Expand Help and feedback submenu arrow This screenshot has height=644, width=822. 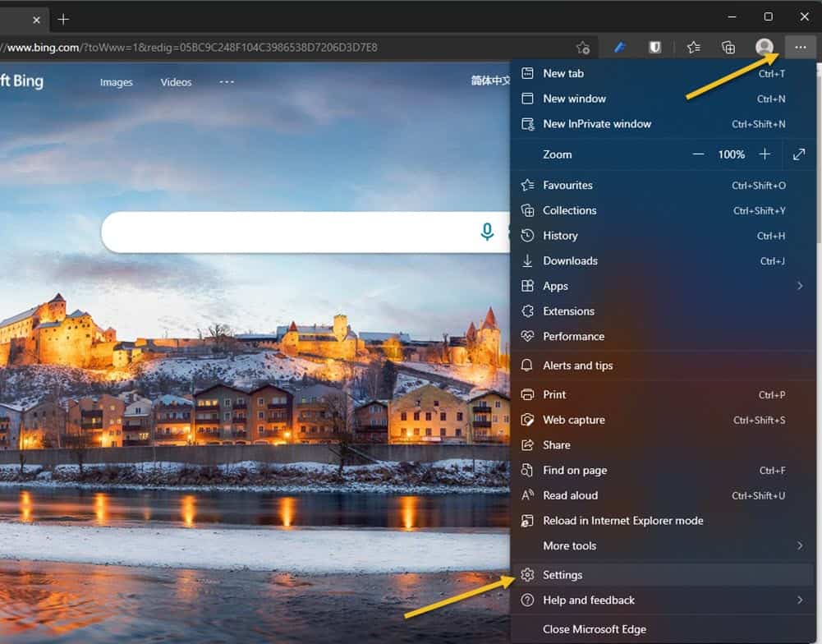point(800,600)
